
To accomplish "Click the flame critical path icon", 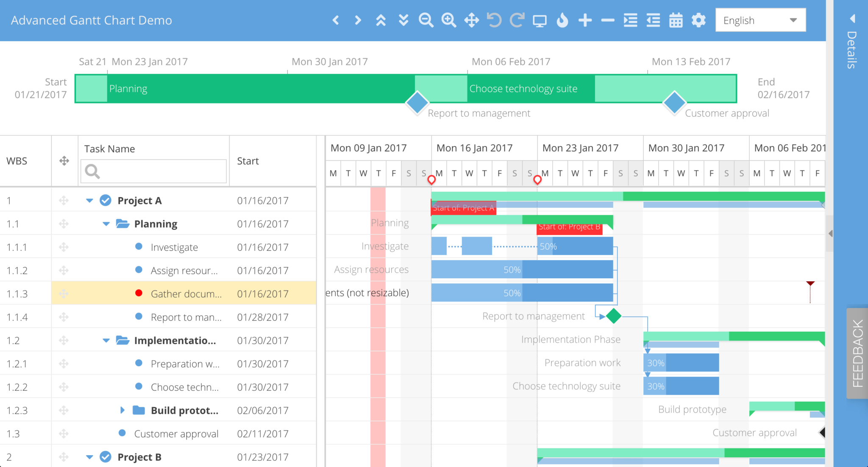I will click(562, 20).
